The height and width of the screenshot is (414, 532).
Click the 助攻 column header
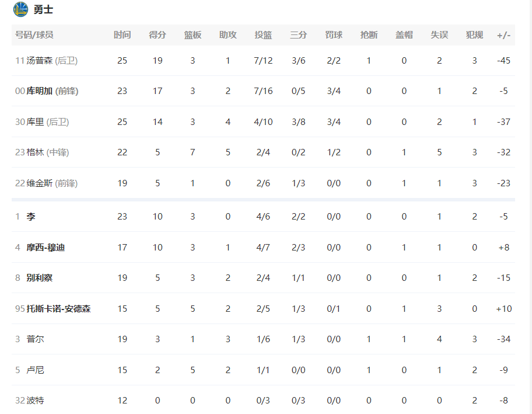[228, 35]
